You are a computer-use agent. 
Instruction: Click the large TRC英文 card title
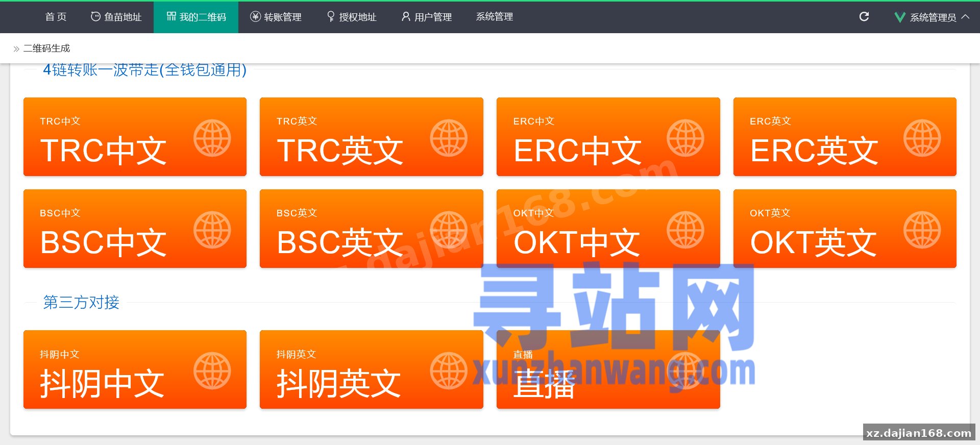(x=340, y=151)
